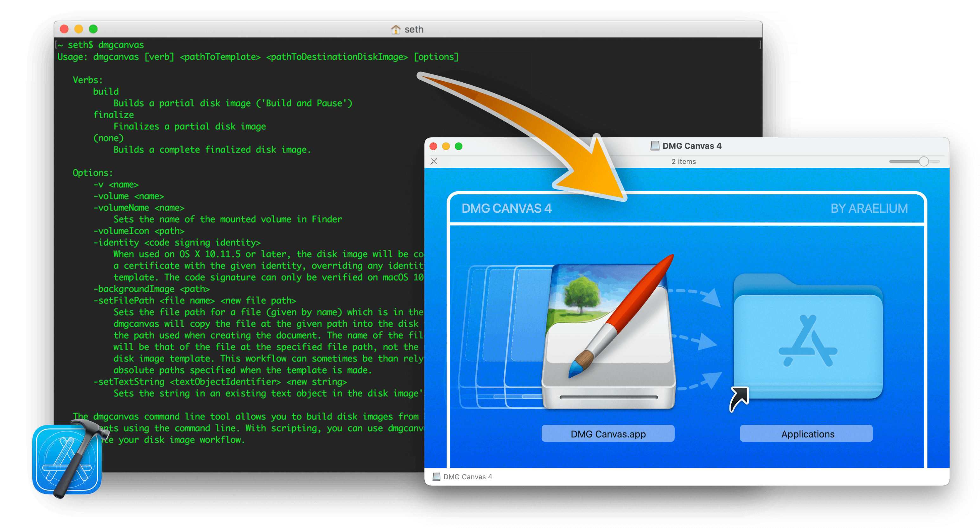980x528 pixels.
Task: Click the disk icon in path bar
Action: (x=436, y=477)
